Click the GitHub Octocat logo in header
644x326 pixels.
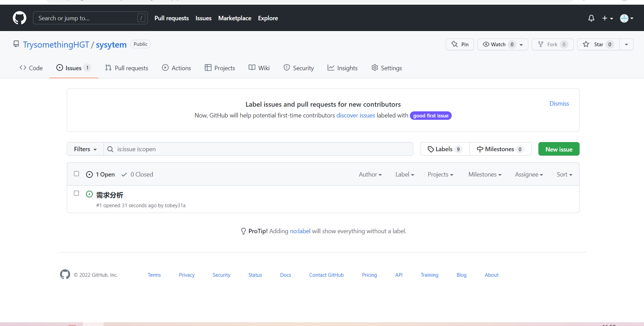(x=20, y=18)
